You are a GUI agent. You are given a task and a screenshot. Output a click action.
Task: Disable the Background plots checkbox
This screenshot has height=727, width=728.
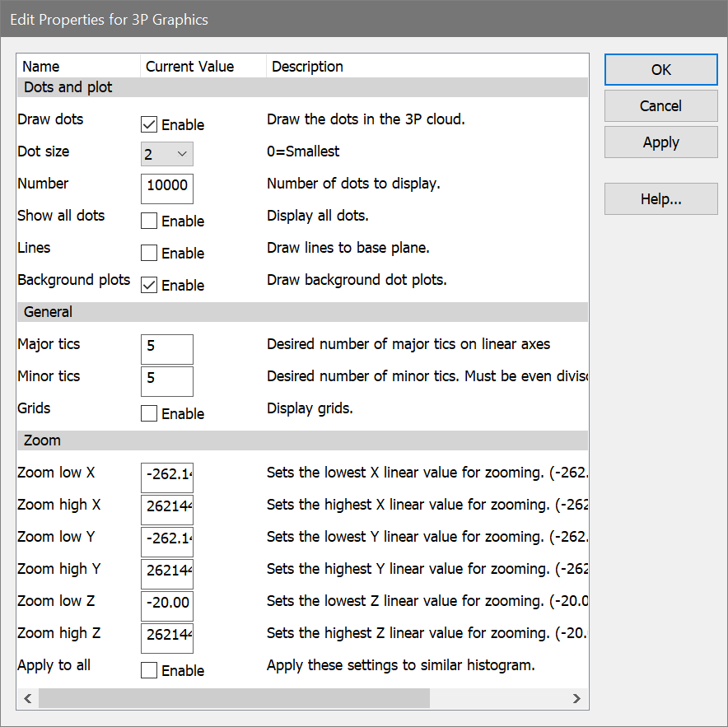click(149, 286)
